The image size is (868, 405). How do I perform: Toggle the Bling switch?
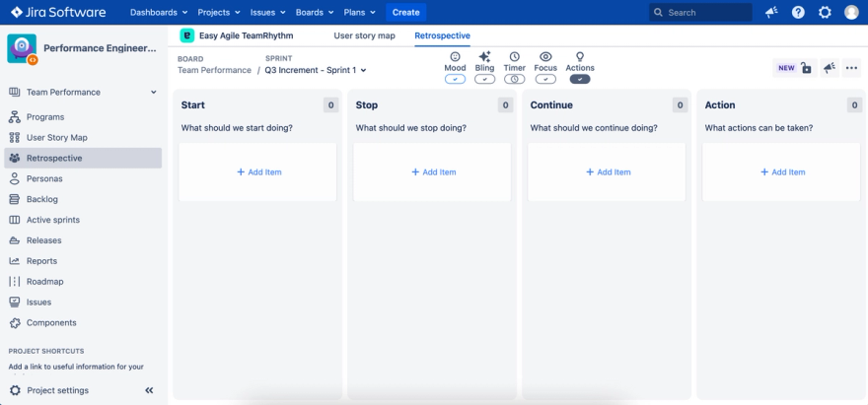pyautogui.click(x=485, y=79)
